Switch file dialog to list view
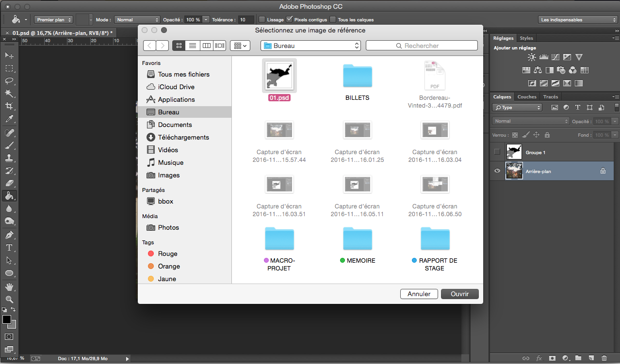 (193, 46)
